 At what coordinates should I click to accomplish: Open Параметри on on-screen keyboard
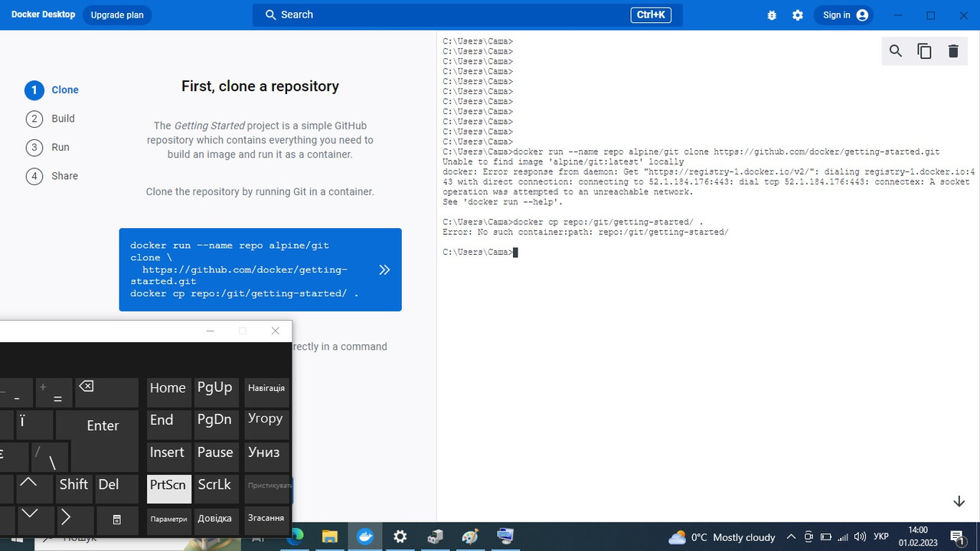point(168,520)
